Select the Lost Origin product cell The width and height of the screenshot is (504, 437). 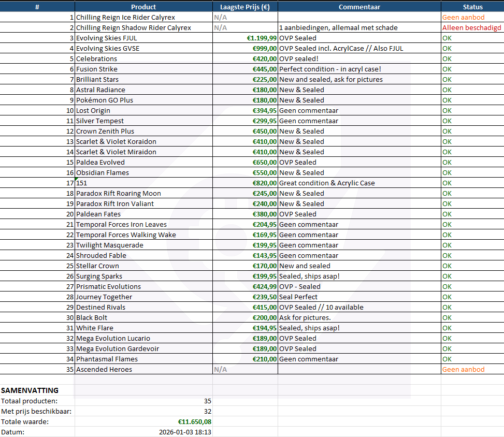[x=143, y=110]
